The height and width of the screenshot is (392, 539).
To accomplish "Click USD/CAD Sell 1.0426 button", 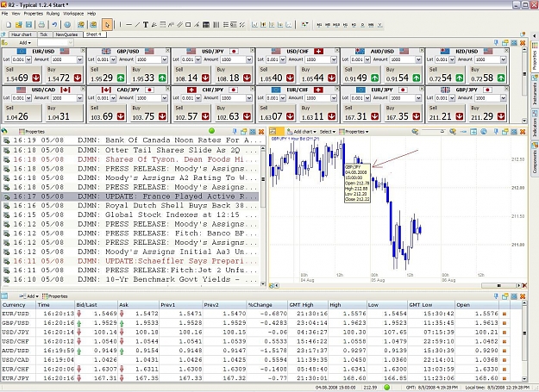I will point(22,113).
